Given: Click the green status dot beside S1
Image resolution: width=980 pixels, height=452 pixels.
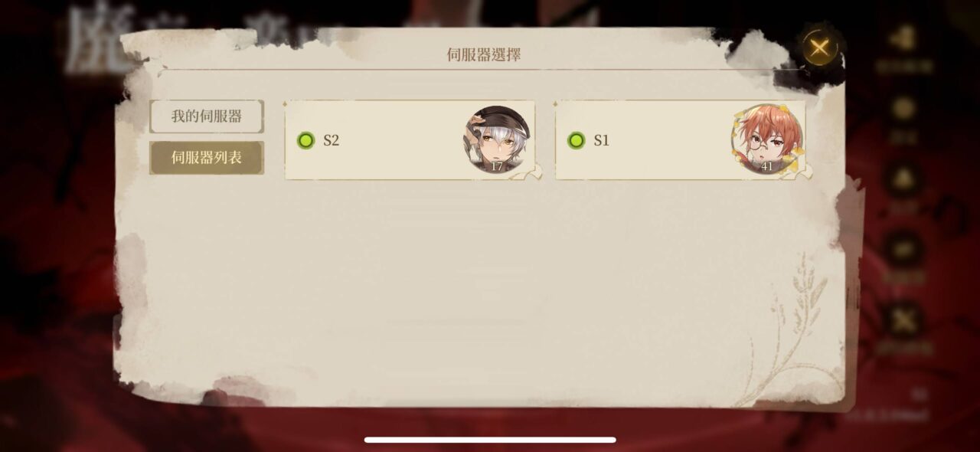Looking at the screenshot, I should point(576,140).
